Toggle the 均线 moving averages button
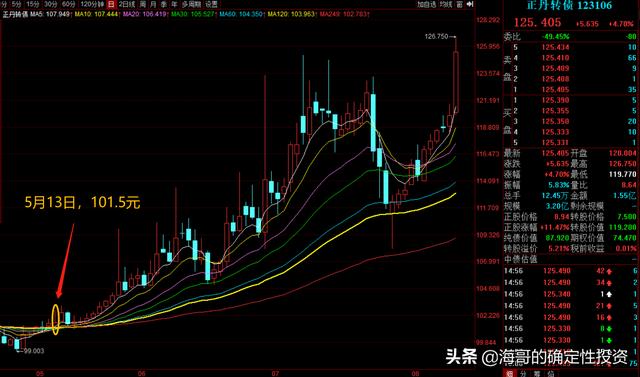 (x=446, y=4)
